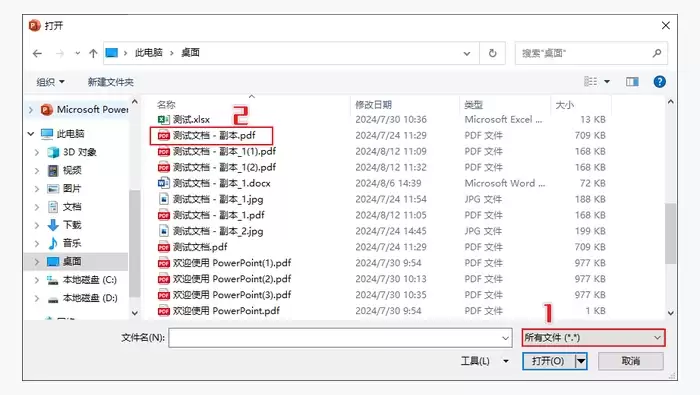Select file 测试文档 - 副本.pdf

click(214, 135)
